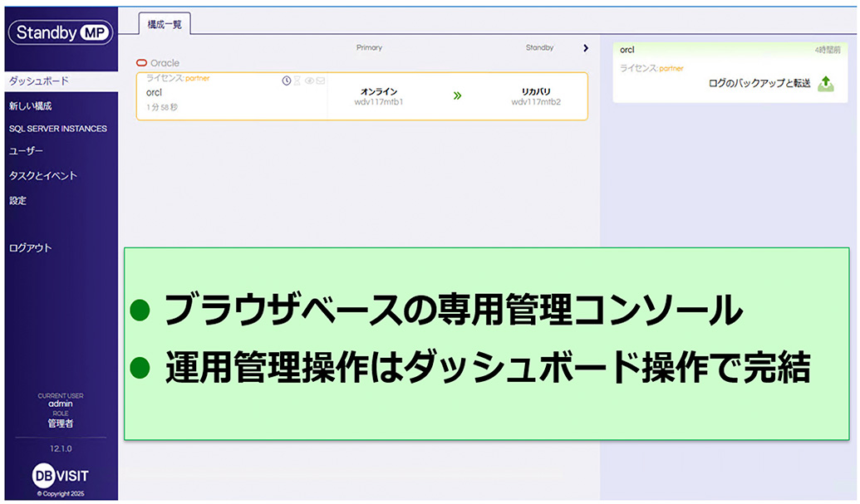Click the envelope icon on orcl card
Image resolution: width=860 pixels, height=504 pixels.
coord(320,81)
